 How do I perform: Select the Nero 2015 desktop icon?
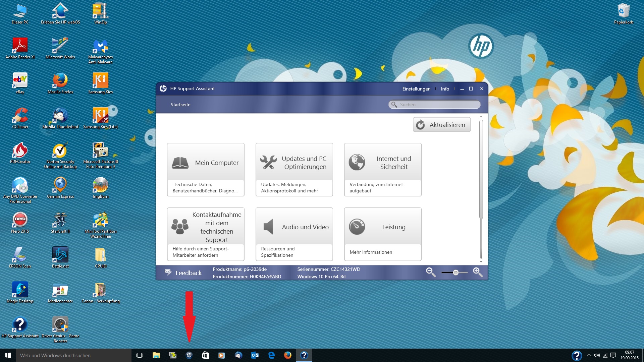20,223
